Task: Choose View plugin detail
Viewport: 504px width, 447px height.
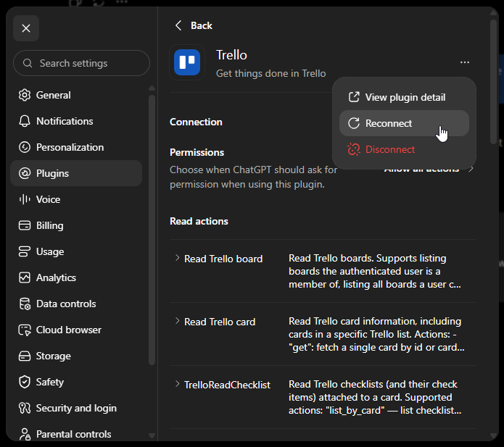Action: coord(404,97)
